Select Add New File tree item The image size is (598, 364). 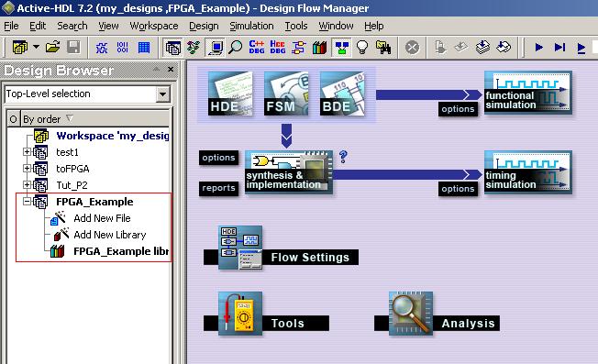point(102,218)
